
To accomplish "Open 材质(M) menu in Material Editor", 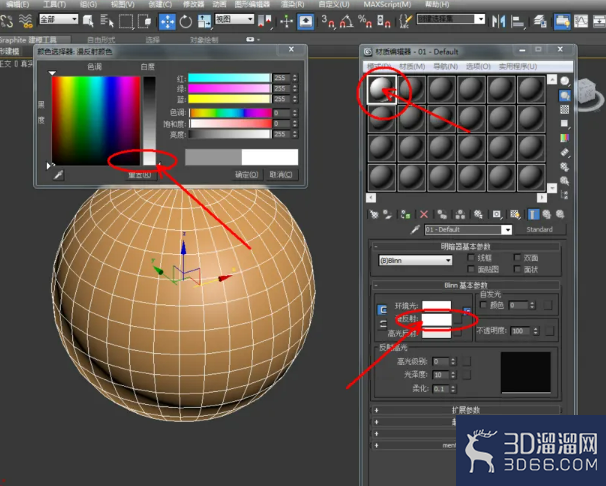I will [x=412, y=66].
